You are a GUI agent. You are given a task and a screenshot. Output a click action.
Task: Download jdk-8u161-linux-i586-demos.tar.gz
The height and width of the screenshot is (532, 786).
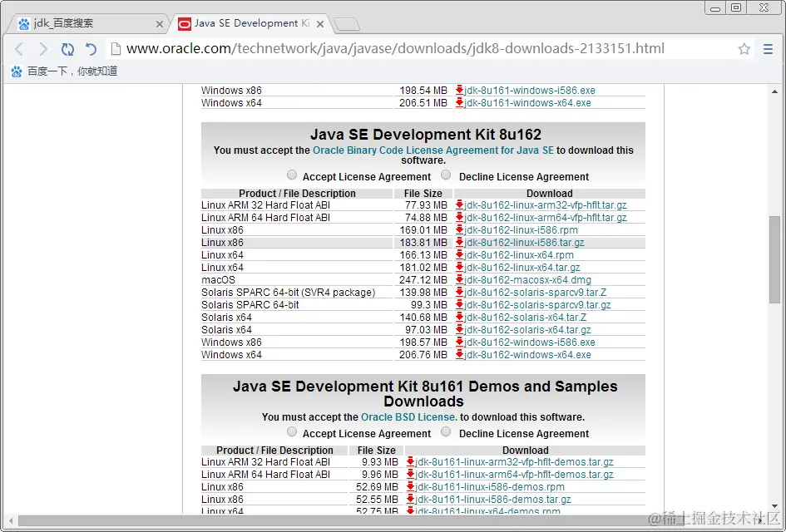(492, 500)
